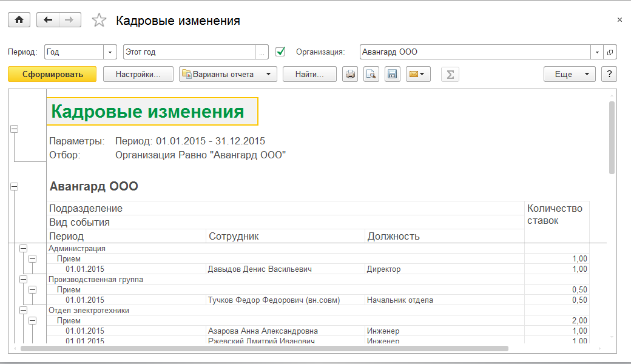Viewport: 631px width, 364px height.
Task: Click the Home icon button
Action: [19, 20]
